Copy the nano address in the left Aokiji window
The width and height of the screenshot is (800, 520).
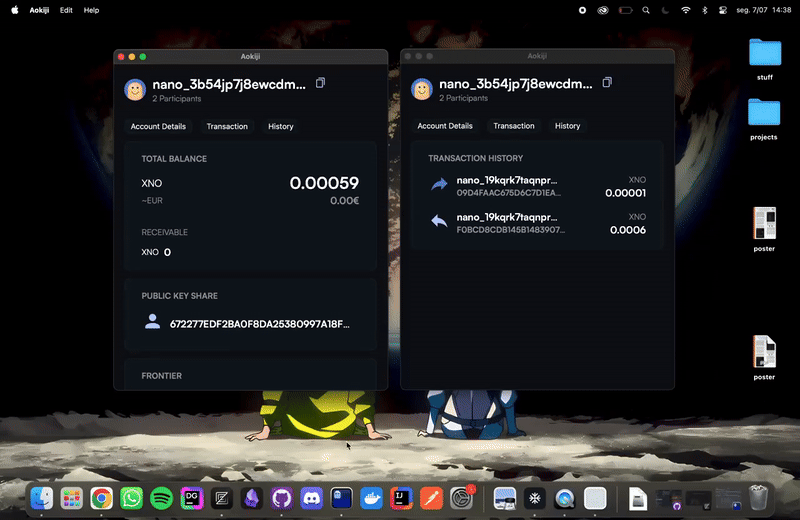[320, 83]
